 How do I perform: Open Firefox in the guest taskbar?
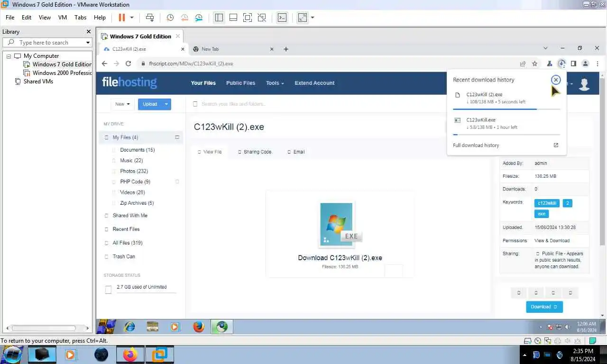pos(199,327)
